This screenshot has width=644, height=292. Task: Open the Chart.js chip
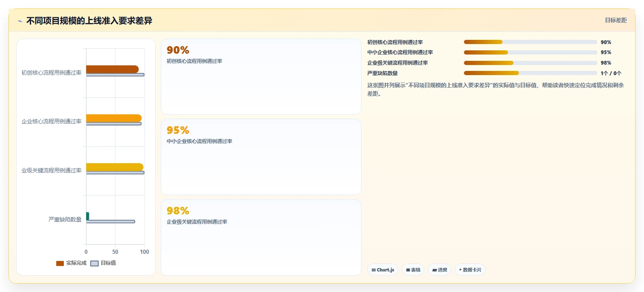[x=383, y=270]
